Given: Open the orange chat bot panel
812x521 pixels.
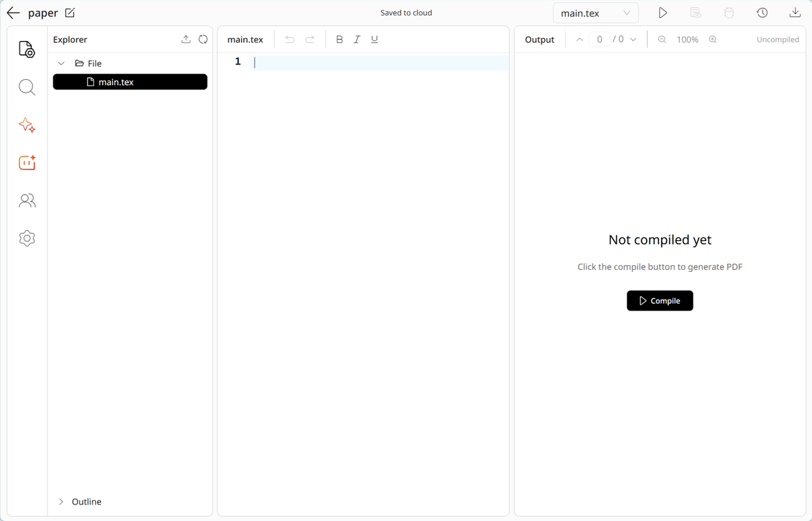Looking at the screenshot, I should (x=27, y=163).
